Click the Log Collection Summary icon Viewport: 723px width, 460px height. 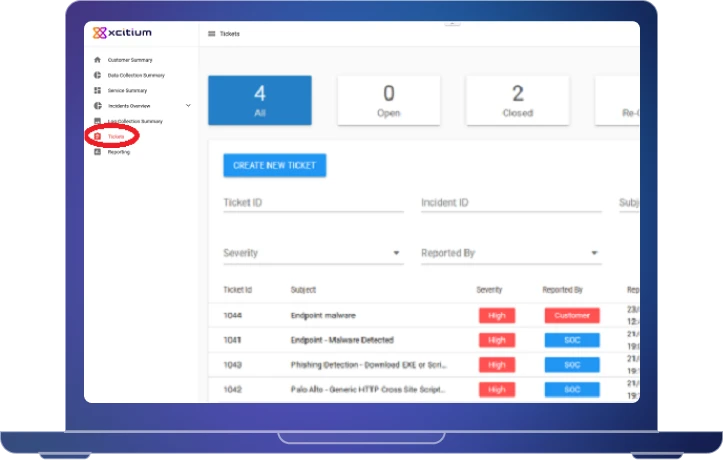(97, 121)
